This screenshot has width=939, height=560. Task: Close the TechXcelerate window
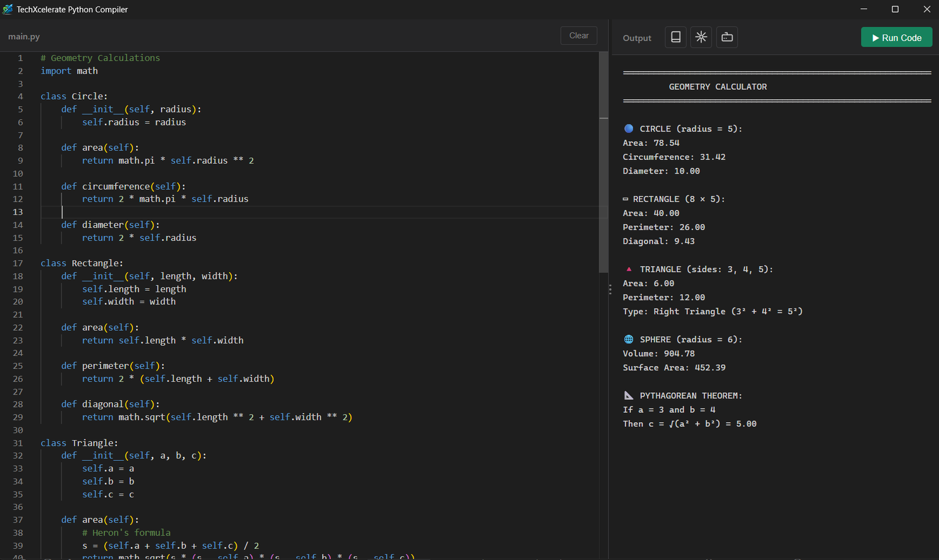(927, 9)
